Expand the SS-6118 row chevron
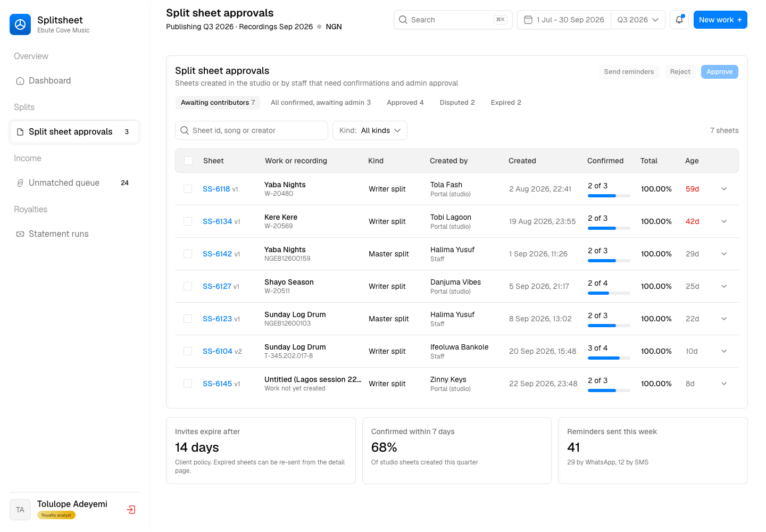 (724, 189)
